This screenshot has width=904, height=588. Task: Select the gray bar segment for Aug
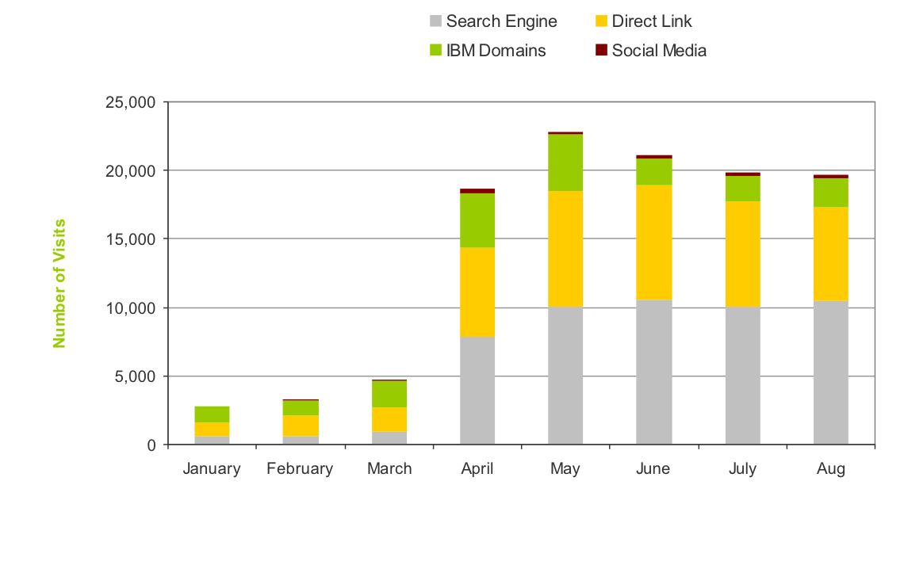(830, 372)
